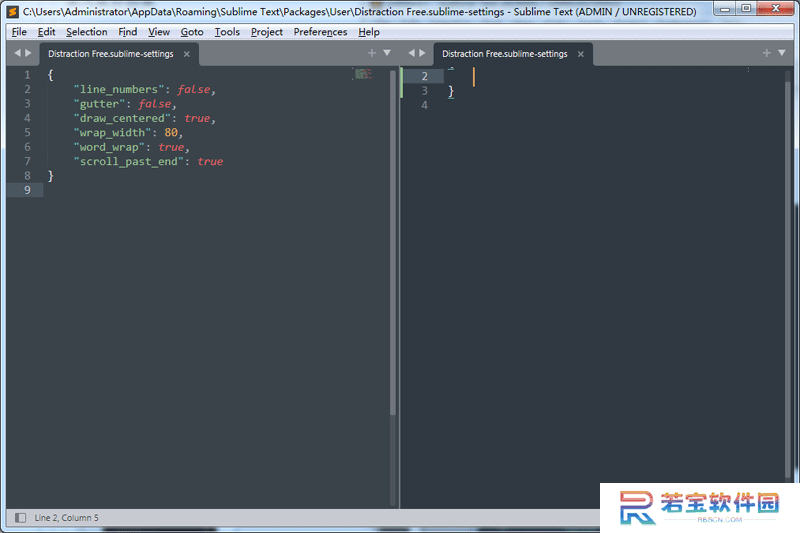The height and width of the screenshot is (533, 800).
Task: Click line number 3 in right gutter
Action: tap(424, 91)
